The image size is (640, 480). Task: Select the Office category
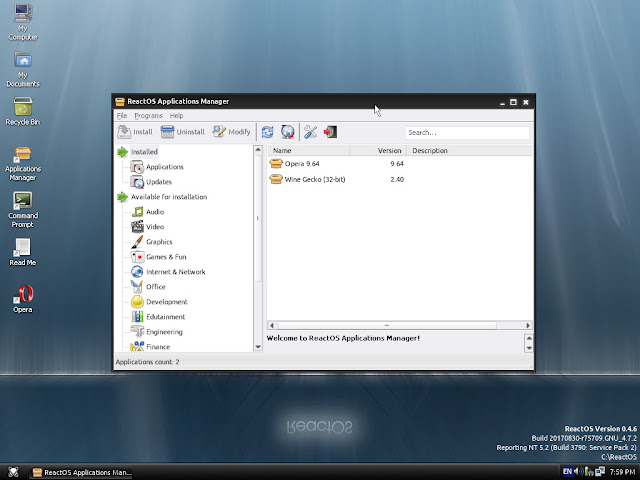click(156, 287)
